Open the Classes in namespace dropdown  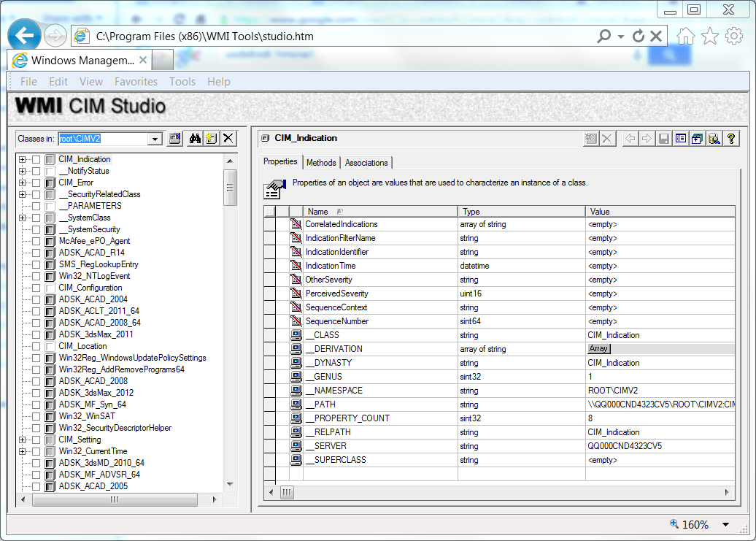[155, 139]
